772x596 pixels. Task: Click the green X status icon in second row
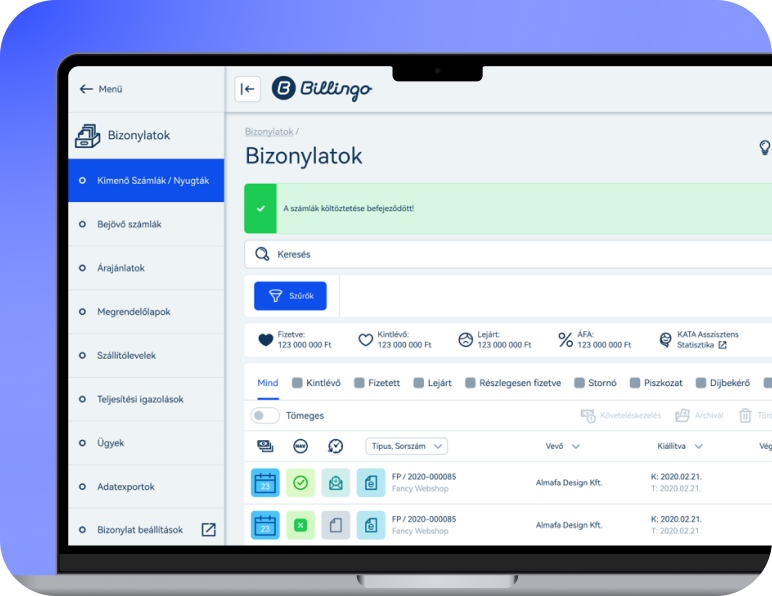tap(300, 525)
